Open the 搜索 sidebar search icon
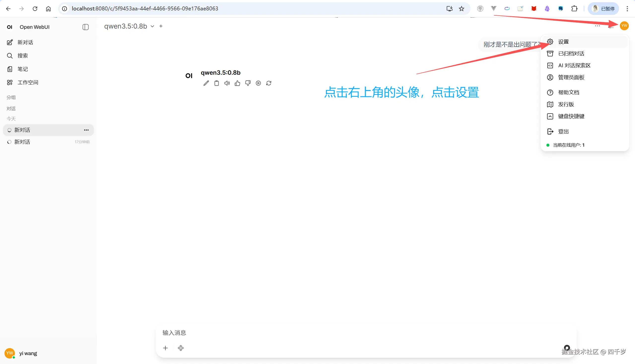Screen dimensions: 635x364 (x=23, y=56)
